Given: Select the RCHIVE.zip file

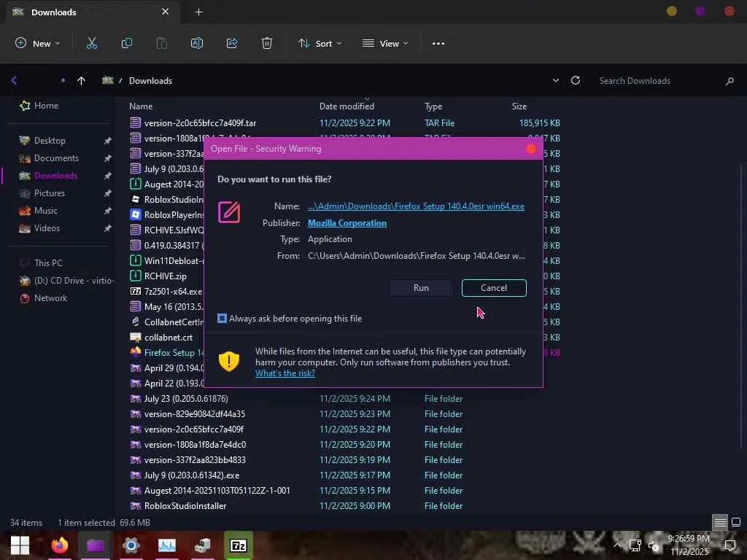Looking at the screenshot, I should 166,276.
